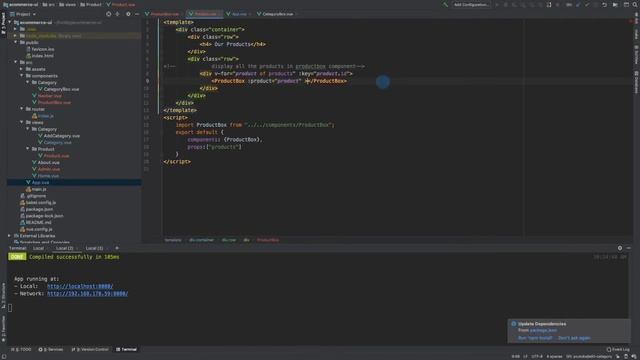640x360 pixels.
Task: Click the Revert/Undo VCS arrow icon
Action: (604, 4)
